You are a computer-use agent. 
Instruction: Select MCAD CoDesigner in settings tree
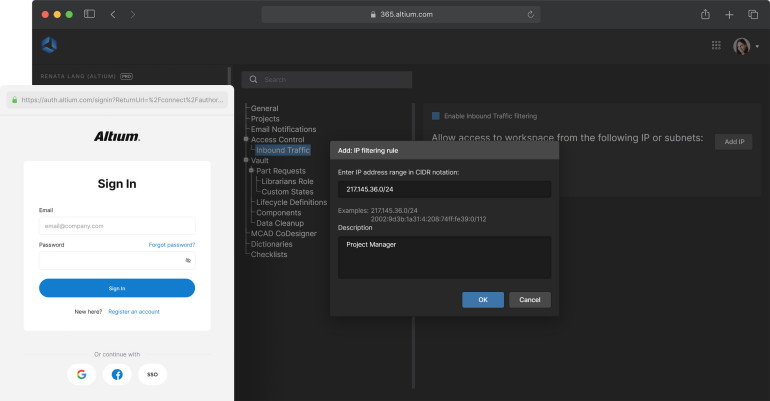[x=285, y=233]
